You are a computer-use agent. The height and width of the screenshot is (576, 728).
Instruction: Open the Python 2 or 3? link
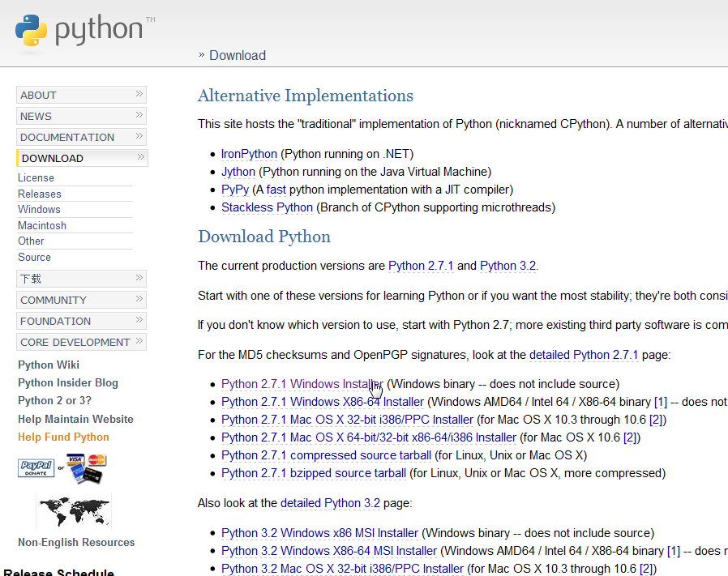[54, 400]
